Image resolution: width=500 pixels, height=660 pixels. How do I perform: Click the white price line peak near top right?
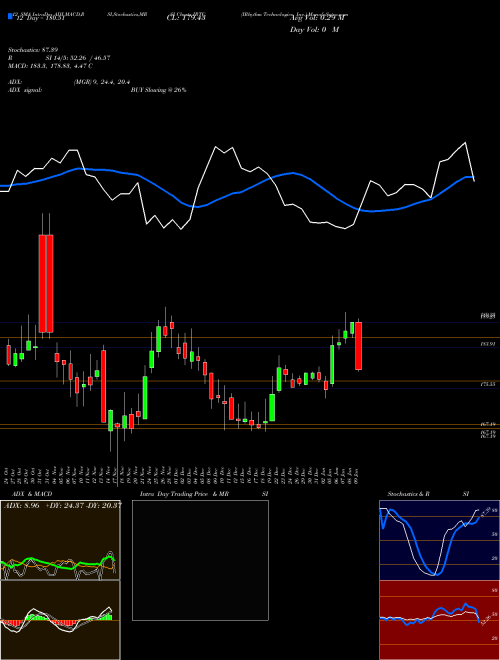pos(465,144)
